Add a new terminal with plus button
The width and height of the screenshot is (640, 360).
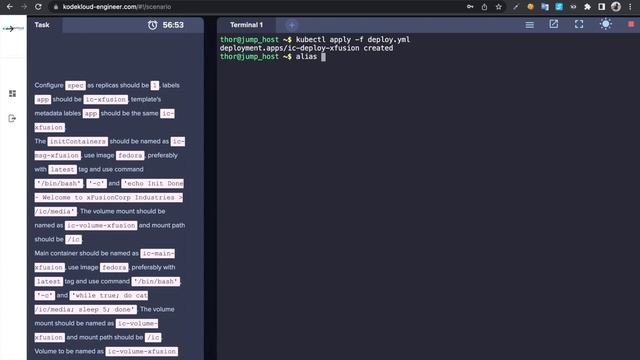tap(291, 25)
